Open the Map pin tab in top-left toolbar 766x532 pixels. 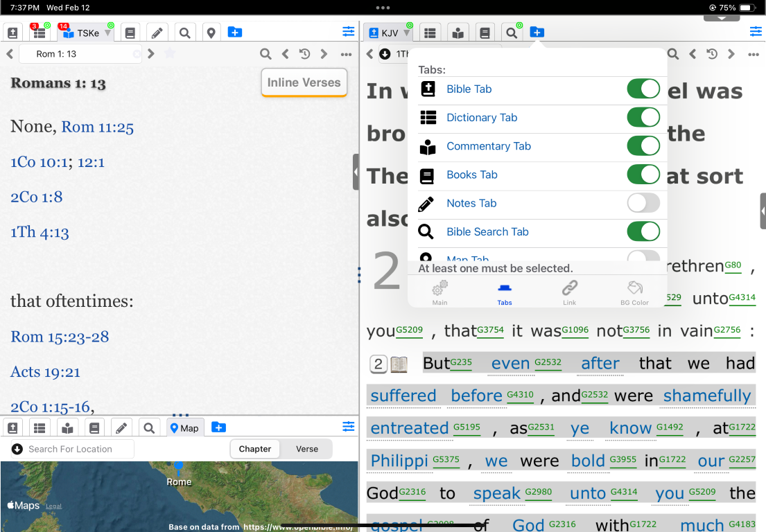(x=211, y=33)
